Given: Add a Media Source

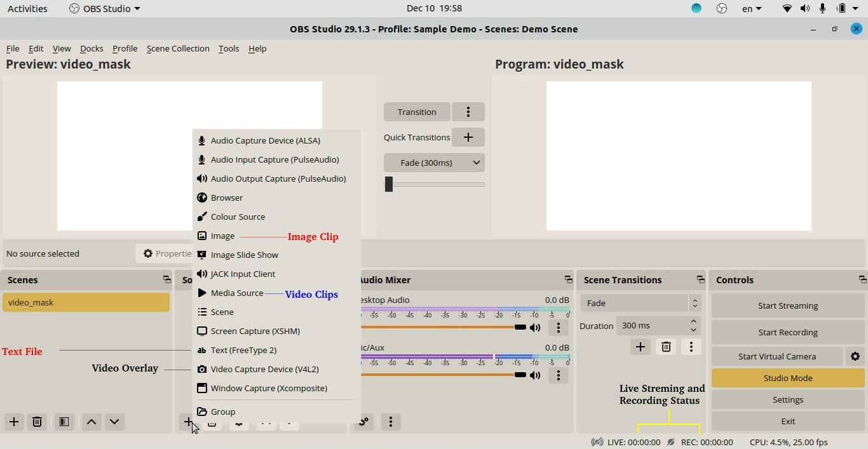Looking at the screenshot, I should (x=276, y=293).
